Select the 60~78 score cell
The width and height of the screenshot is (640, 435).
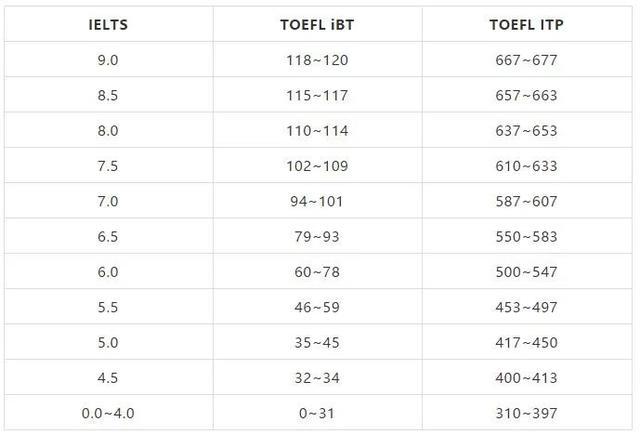316,272
